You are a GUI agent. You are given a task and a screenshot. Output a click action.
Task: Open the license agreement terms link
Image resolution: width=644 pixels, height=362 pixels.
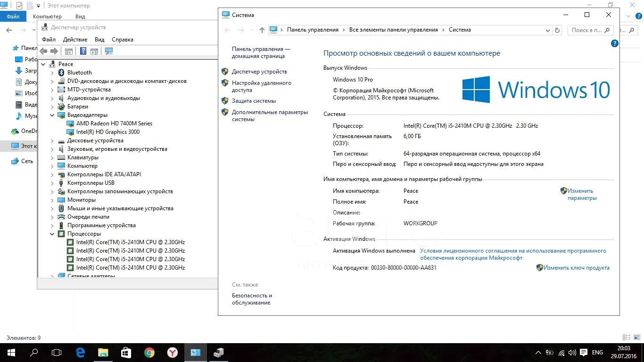513,255
